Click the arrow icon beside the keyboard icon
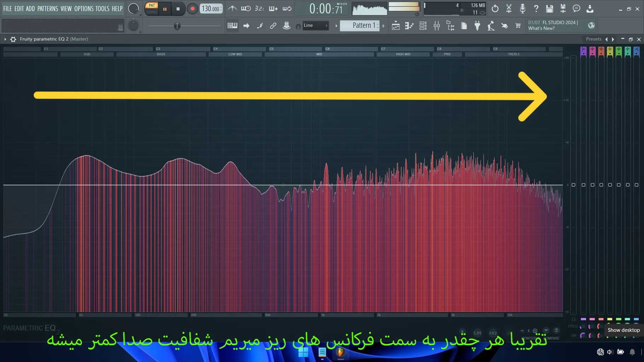The width and height of the screenshot is (644, 362). [246, 25]
